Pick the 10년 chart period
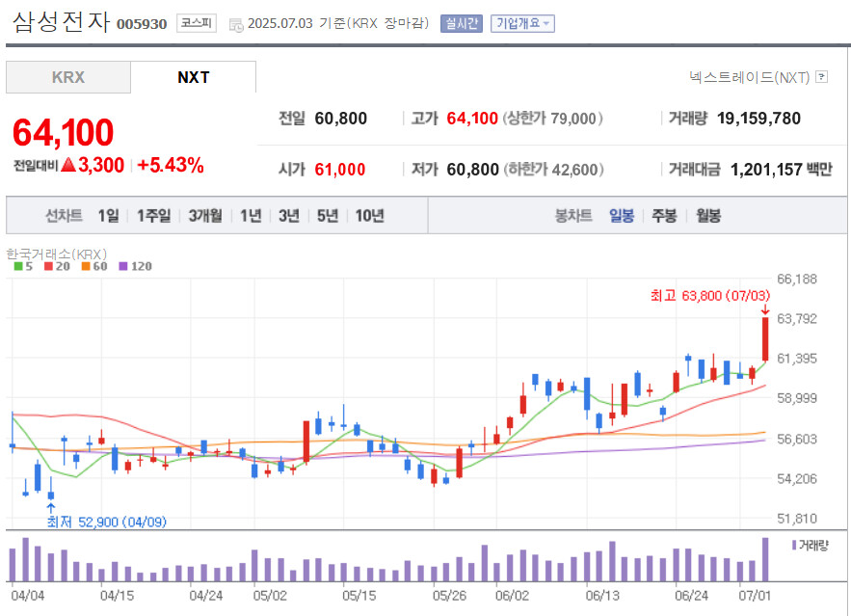This screenshot has height=616, width=851. point(369,216)
